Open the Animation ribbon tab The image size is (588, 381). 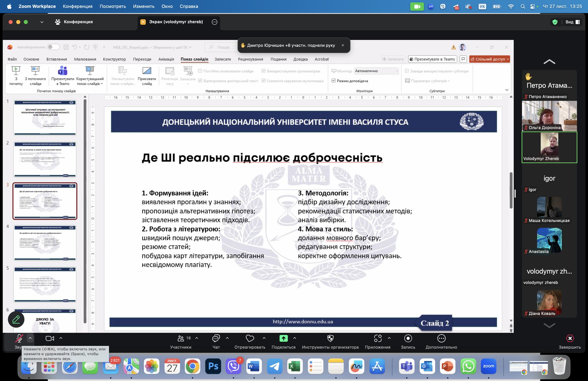(166, 59)
